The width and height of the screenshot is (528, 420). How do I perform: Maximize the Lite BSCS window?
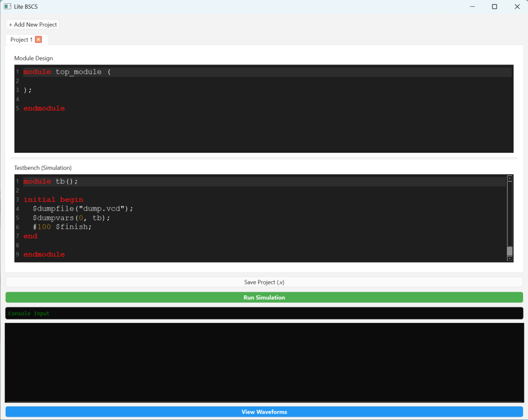(494, 7)
